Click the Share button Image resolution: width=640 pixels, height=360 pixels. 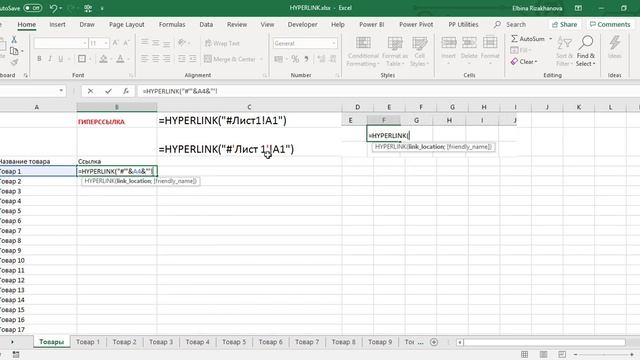point(564,24)
